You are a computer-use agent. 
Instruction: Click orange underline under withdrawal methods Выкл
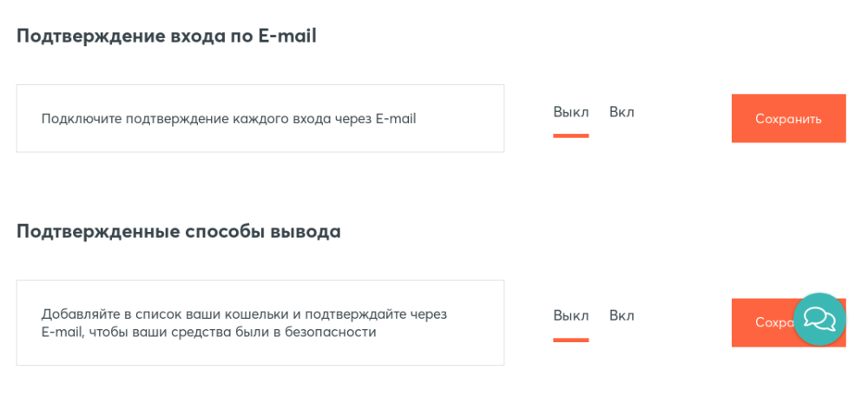click(x=570, y=340)
